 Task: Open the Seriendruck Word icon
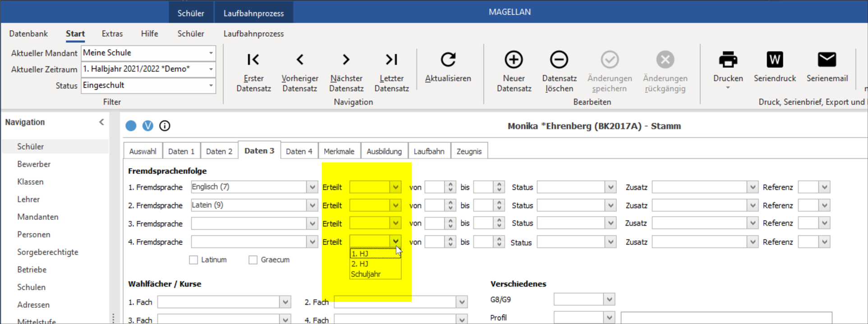coord(775,59)
